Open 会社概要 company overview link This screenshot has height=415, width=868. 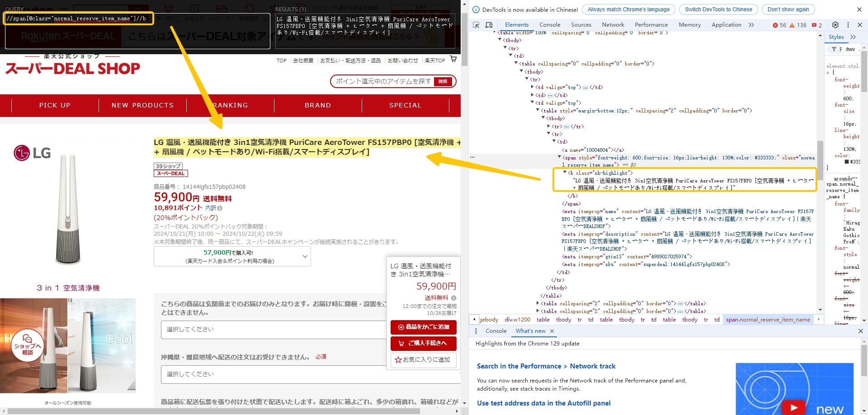303,61
